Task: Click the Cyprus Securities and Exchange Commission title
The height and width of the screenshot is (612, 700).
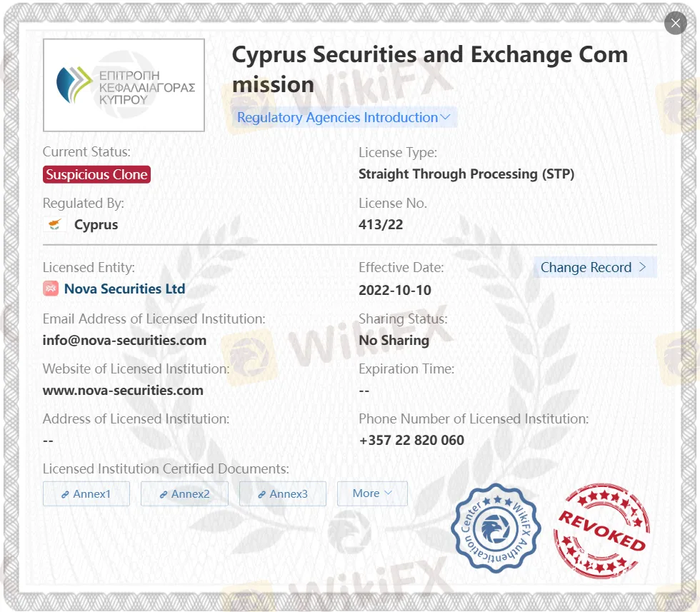Action: [430, 69]
